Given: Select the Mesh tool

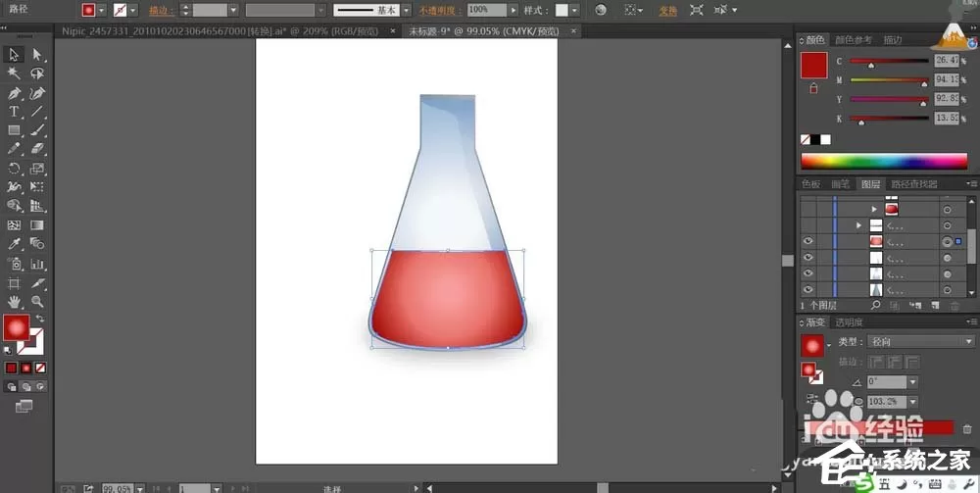Looking at the screenshot, I should click(x=14, y=225).
